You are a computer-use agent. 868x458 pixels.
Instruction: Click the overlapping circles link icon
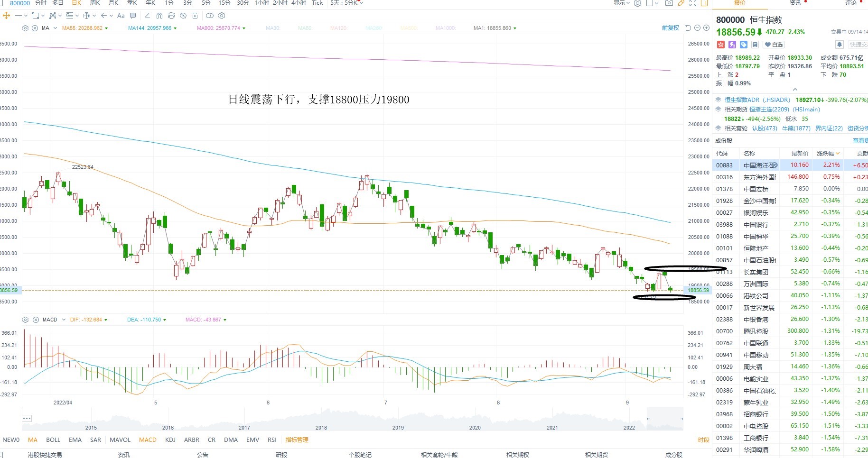[210, 16]
